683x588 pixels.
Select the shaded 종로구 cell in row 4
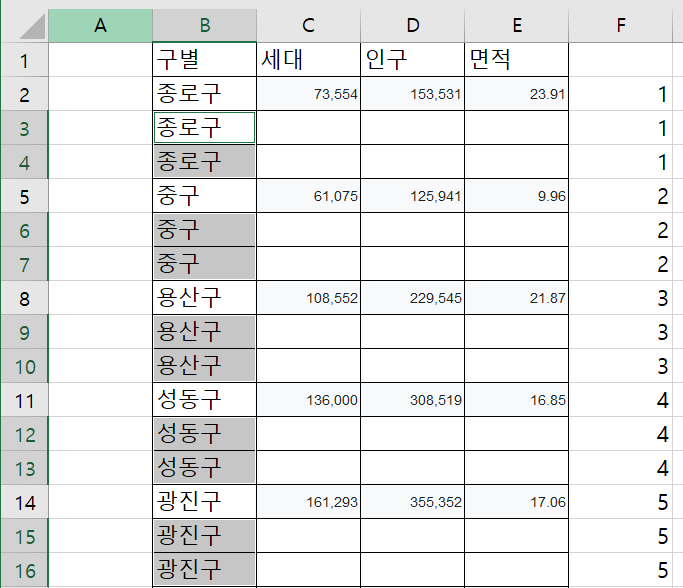[204, 162]
